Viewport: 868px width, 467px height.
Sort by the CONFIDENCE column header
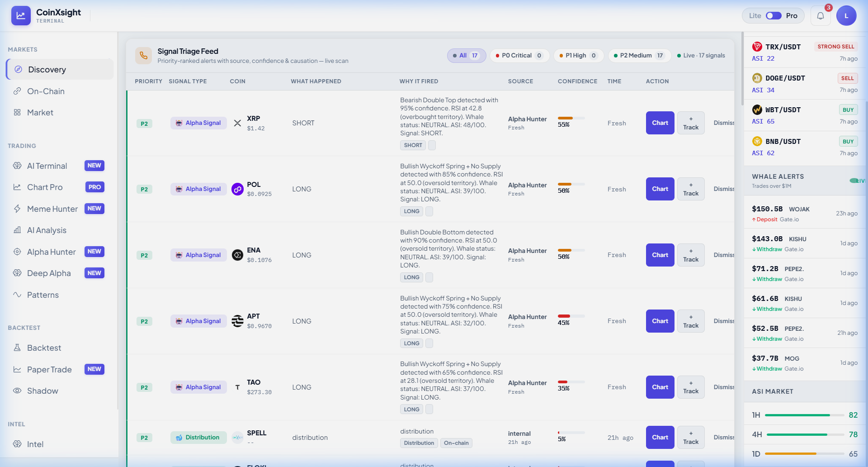[x=577, y=81]
